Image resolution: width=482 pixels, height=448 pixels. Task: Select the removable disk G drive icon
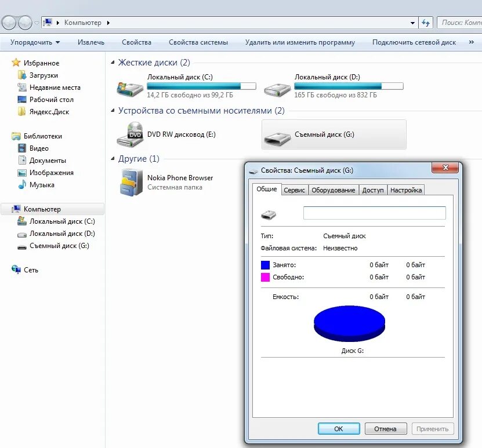pos(277,139)
